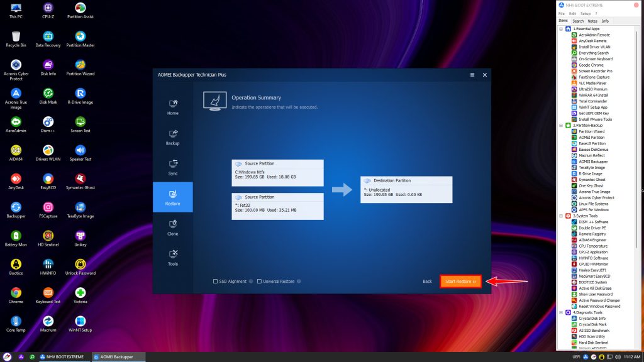Select the AIDA64 desktop icon
The height and width of the screenshot is (362, 644).
point(16,153)
